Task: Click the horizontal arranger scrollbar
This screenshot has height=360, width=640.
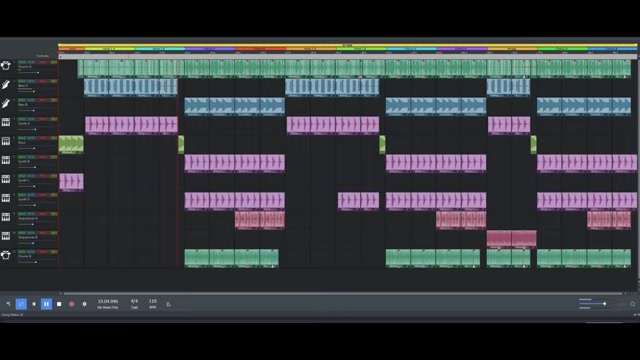Action: tap(343, 293)
